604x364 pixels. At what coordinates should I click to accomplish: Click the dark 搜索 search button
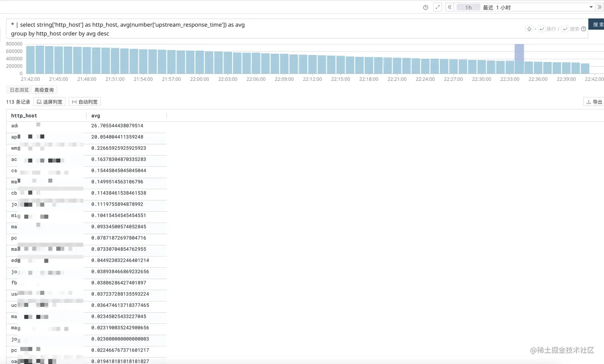click(x=597, y=24)
